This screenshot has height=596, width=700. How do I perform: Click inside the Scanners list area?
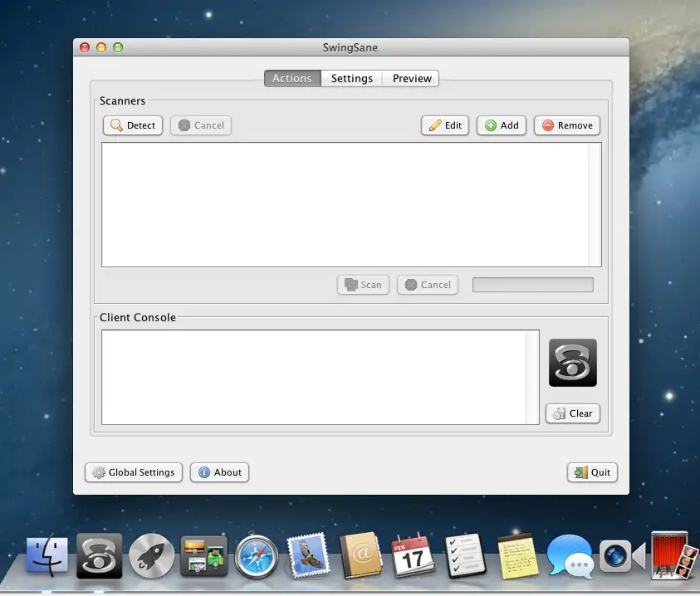pos(345,204)
